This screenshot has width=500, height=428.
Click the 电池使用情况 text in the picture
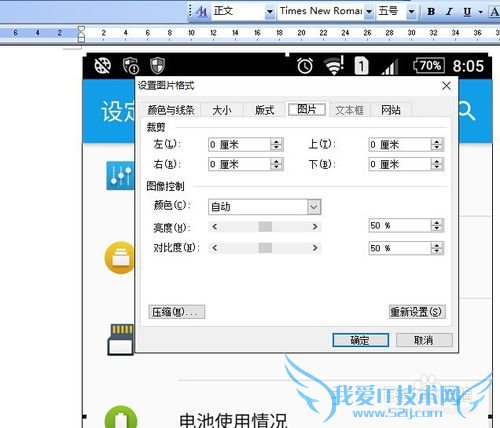(233, 421)
